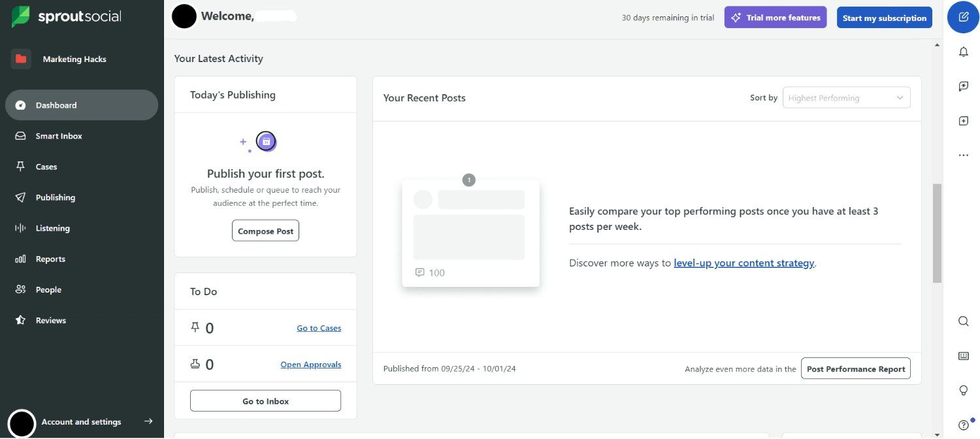980x439 pixels.
Task: Click the notifications bell icon
Action: (963, 52)
